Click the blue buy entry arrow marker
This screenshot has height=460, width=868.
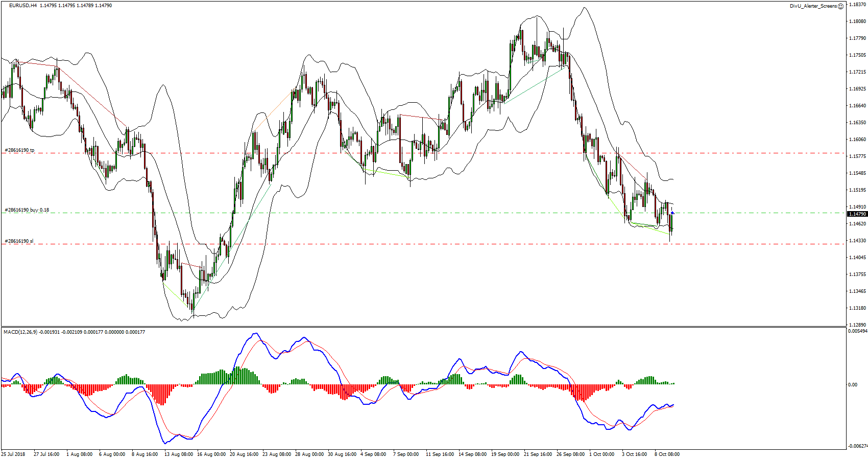coord(672,213)
